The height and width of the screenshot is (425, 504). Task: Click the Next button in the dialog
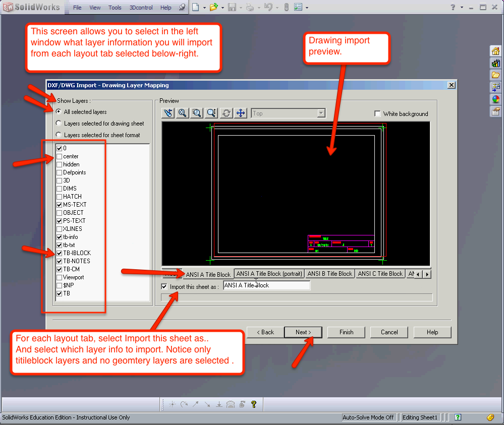coord(303,332)
